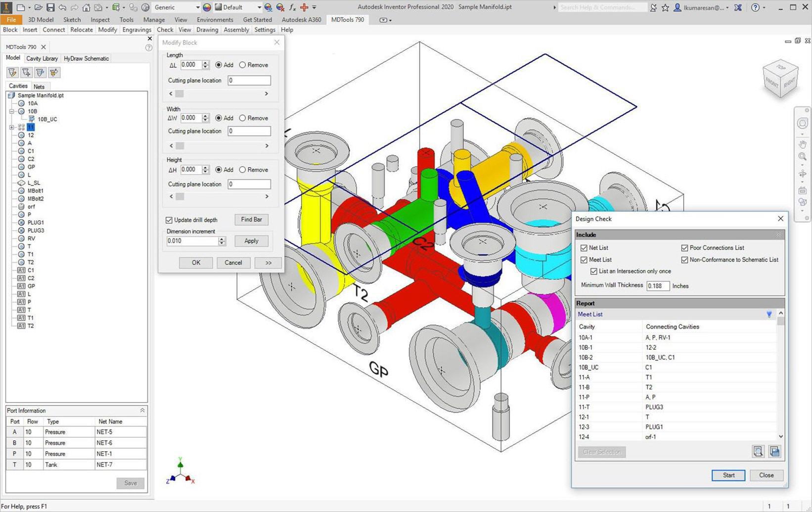Open the MDTools 790 ribbon tab
This screenshot has height=512, width=812.
click(x=348, y=20)
